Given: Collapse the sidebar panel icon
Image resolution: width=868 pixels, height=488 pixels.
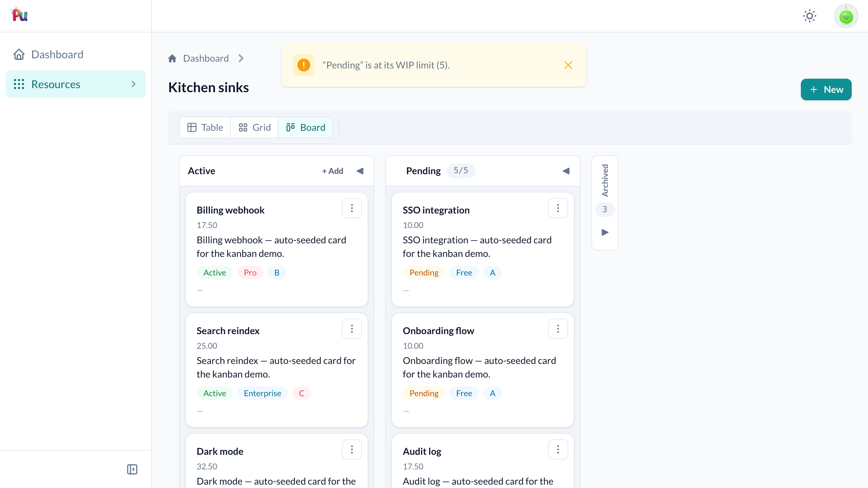Looking at the screenshot, I should coord(132,469).
